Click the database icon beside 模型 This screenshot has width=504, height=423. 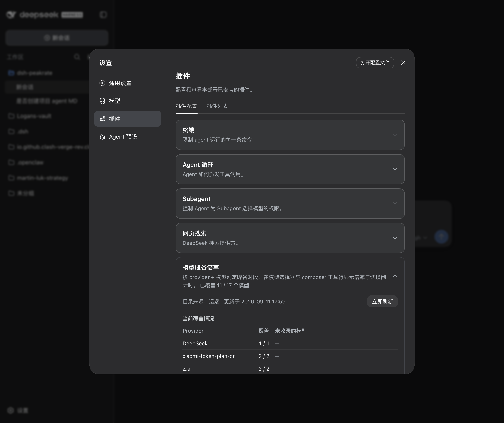tap(102, 101)
